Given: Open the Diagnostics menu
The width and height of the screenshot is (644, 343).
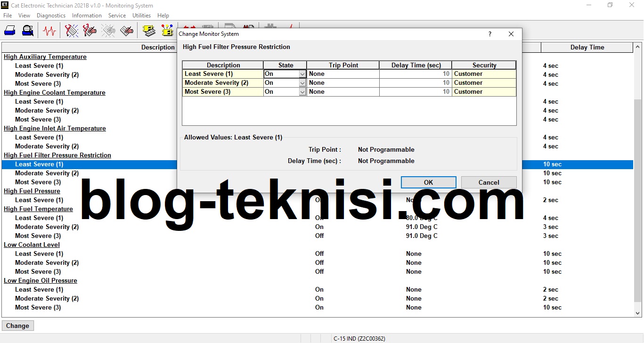Looking at the screenshot, I should pos(51,15).
